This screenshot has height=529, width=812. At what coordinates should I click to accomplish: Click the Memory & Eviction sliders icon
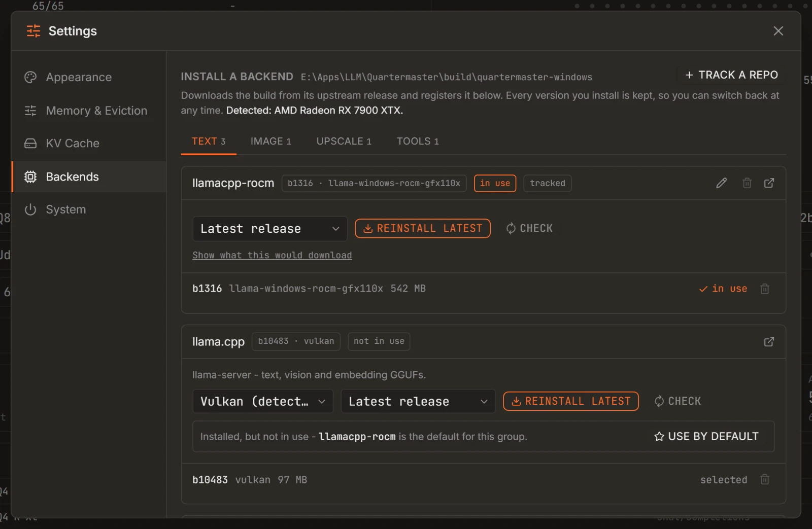coord(30,111)
